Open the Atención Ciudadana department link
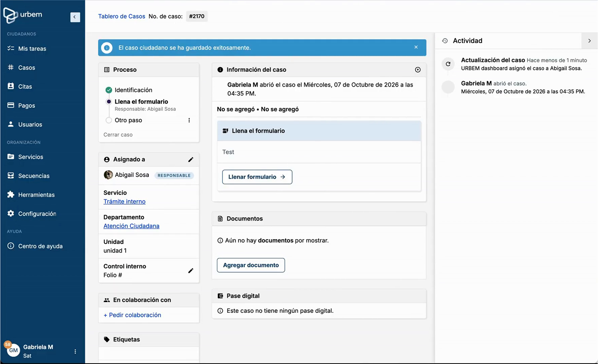Viewport: 598px width, 364px height. (x=131, y=226)
